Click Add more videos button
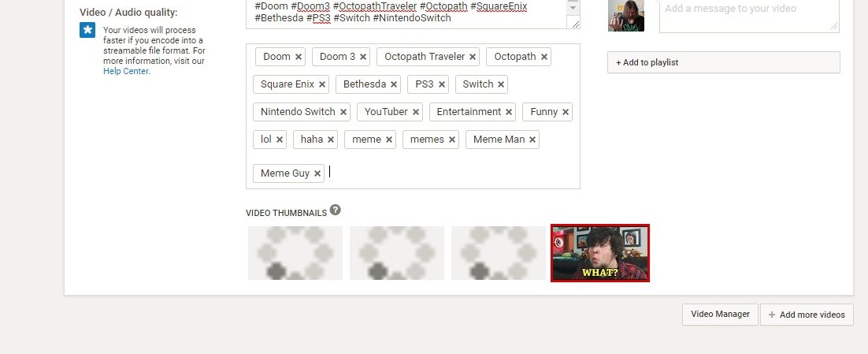The height and width of the screenshot is (354, 868). coord(807,315)
